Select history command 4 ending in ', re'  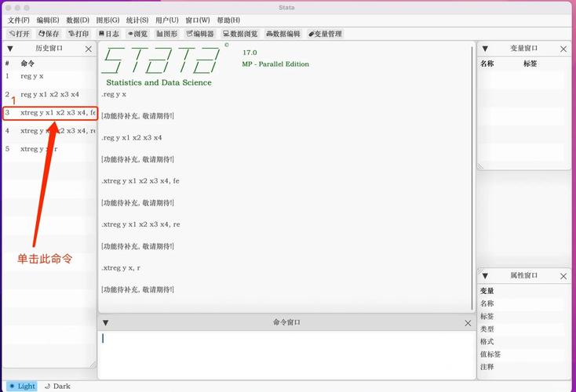49,131
